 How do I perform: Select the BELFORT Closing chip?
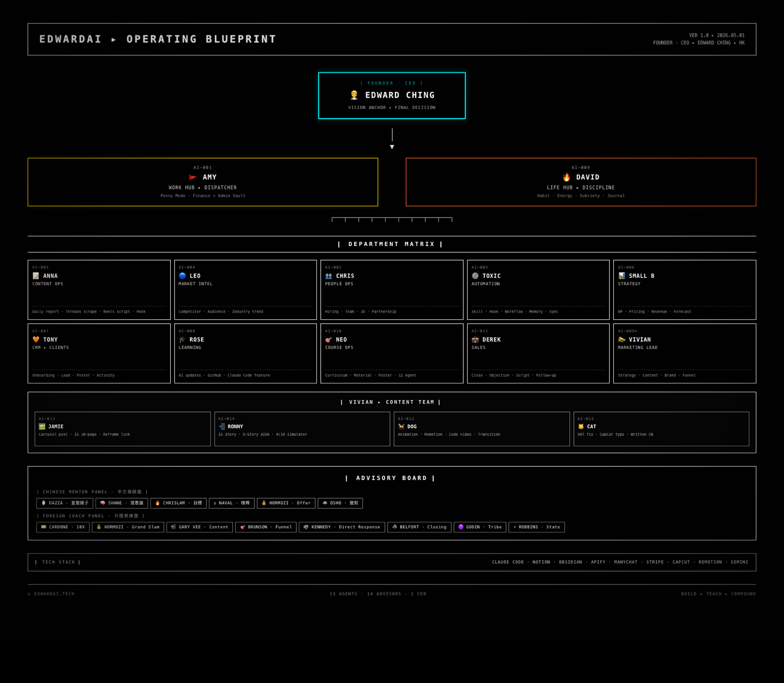(419, 527)
